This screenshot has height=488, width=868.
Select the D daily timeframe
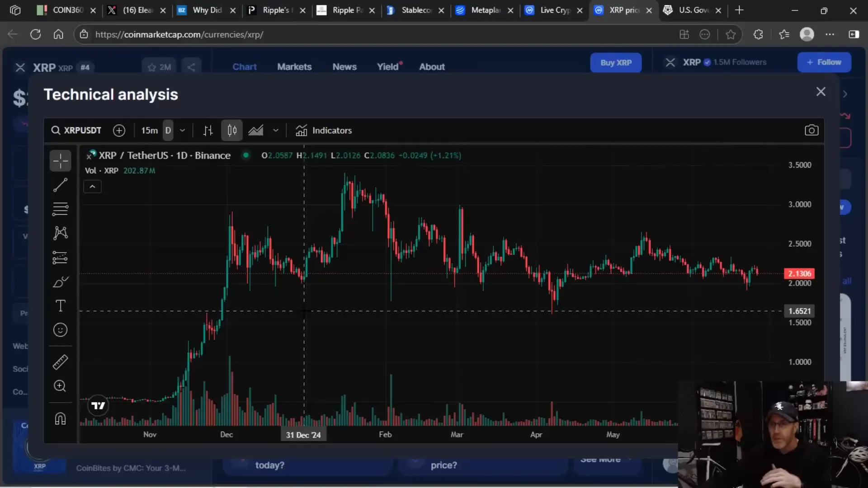click(168, 131)
